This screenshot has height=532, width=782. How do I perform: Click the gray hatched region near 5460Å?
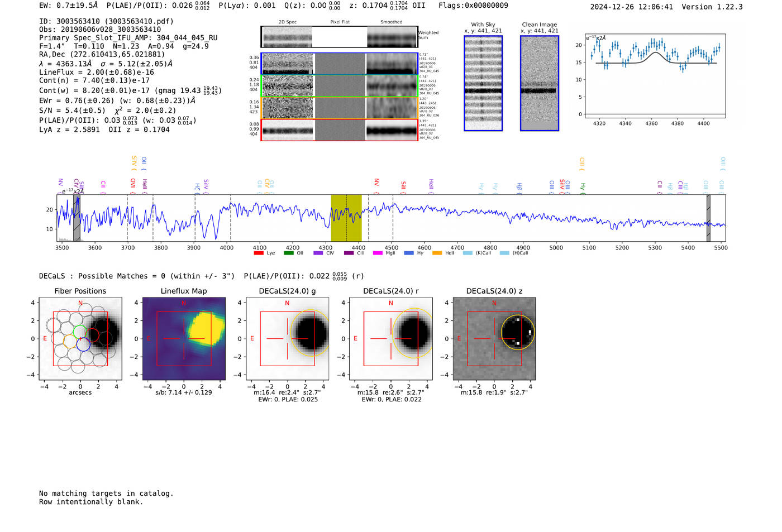pyautogui.click(x=708, y=218)
